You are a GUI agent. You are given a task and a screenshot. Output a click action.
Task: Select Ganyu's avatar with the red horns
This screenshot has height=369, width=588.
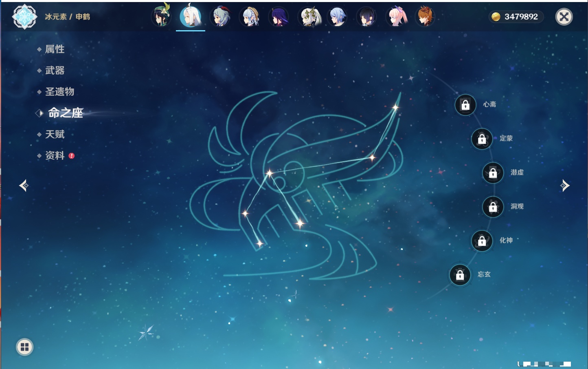[x=220, y=17]
